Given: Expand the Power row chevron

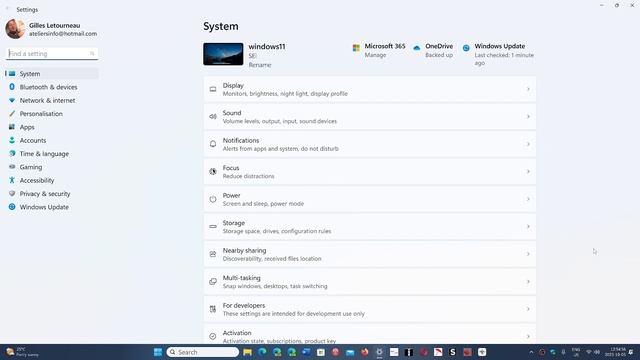Looking at the screenshot, I should (x=528, y=199).
